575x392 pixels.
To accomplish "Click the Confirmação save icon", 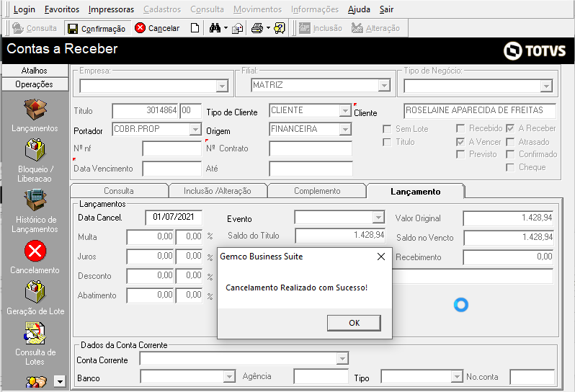I will (73, 29).
